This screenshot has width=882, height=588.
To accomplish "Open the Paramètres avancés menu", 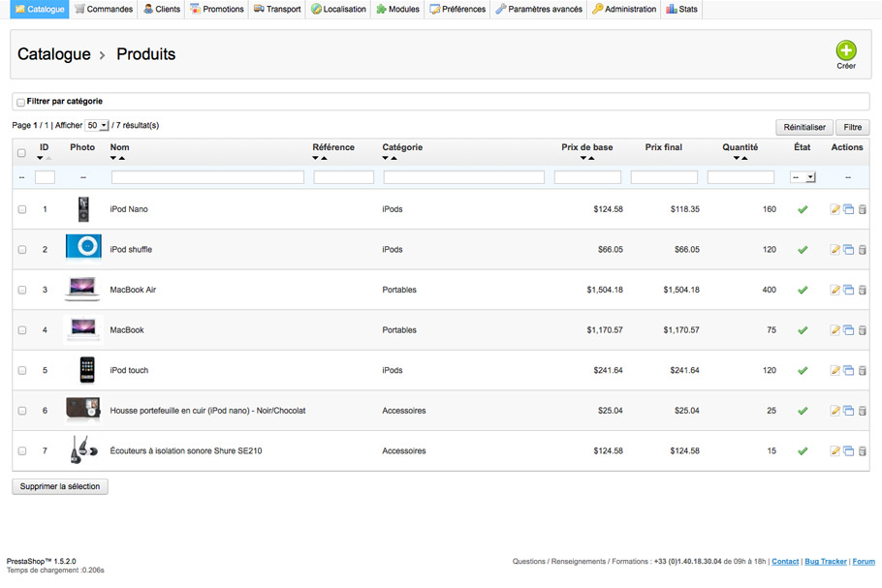I will [538, 9].
